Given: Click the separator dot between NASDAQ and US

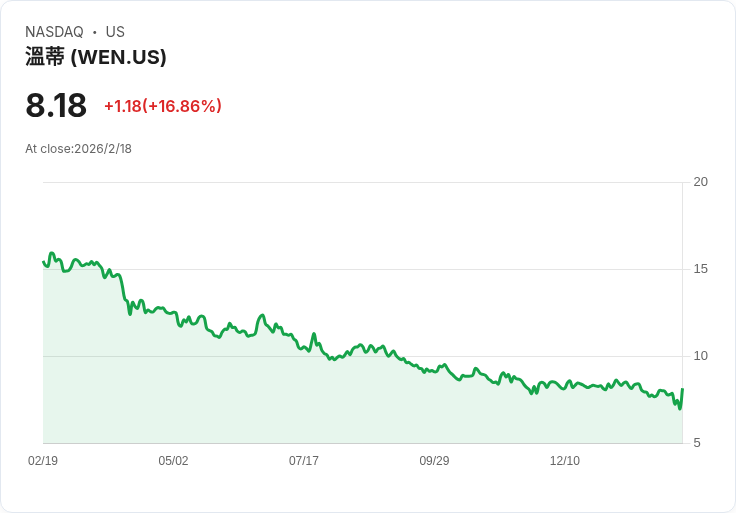Looking at the screenshot, I should point(94,32).
